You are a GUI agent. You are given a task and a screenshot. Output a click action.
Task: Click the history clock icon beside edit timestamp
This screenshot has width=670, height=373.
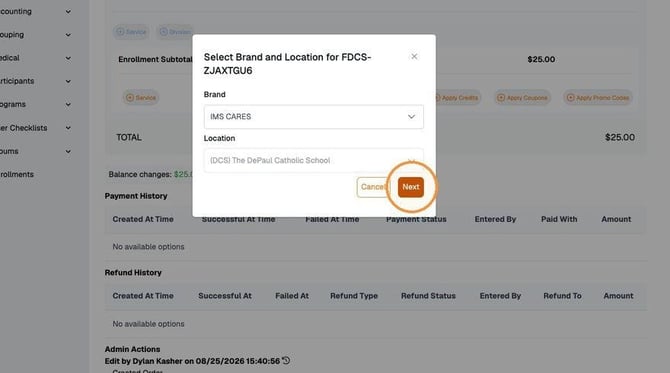click(286, 361)
